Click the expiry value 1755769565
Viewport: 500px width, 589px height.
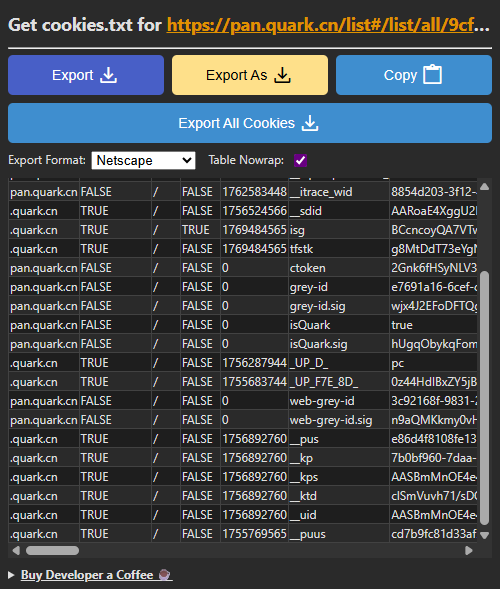[x=254, y=534]
